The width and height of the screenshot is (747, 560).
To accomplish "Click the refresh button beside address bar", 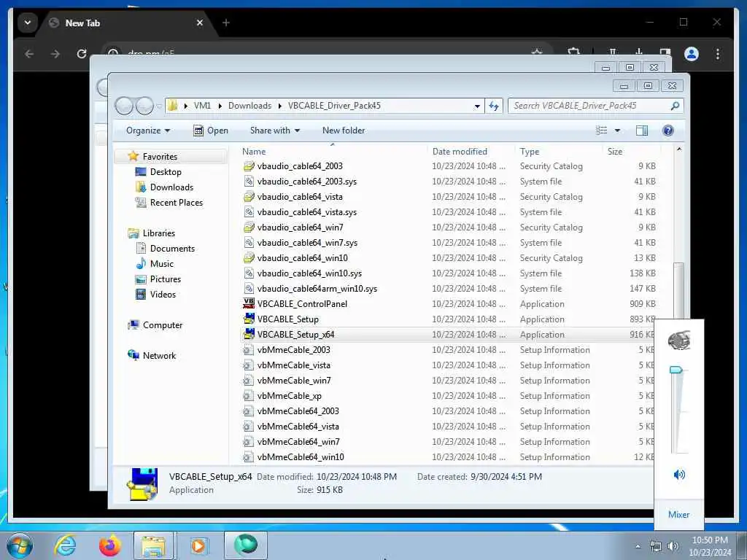I will tap(494, 106).
